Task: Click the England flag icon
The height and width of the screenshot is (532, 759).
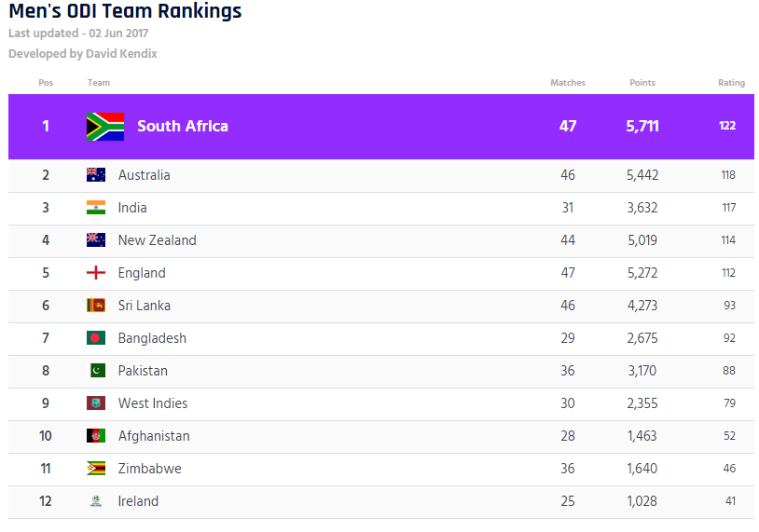Action: [96, 273]
